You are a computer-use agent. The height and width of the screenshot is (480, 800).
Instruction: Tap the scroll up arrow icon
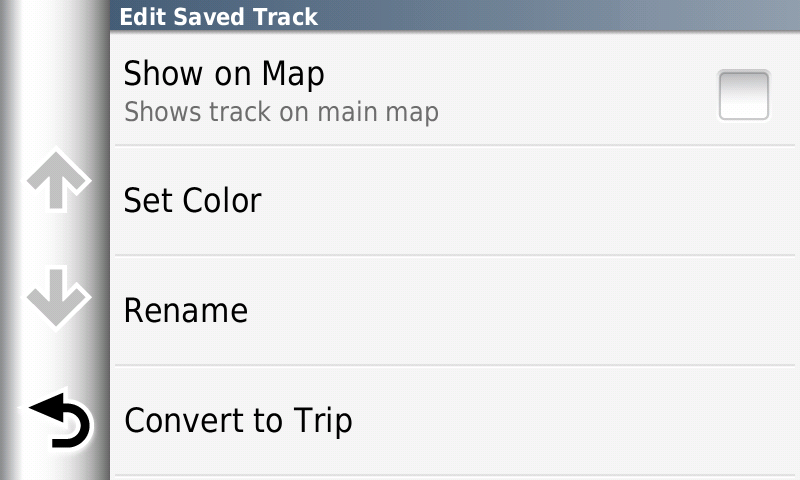click(58, 181)
